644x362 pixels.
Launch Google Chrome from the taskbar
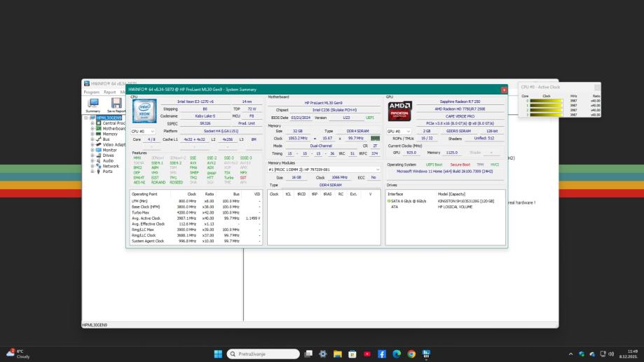(x=411, y=354)
